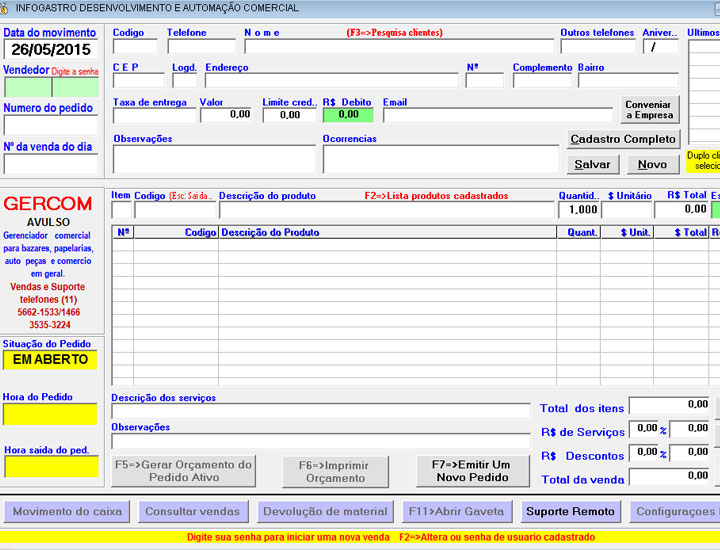Click the Total da venda field
720x550 pixels.
669,477
